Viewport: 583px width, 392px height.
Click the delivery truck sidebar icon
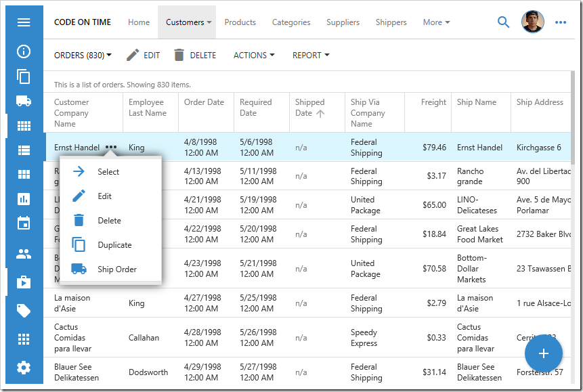[x=24, y=101]
